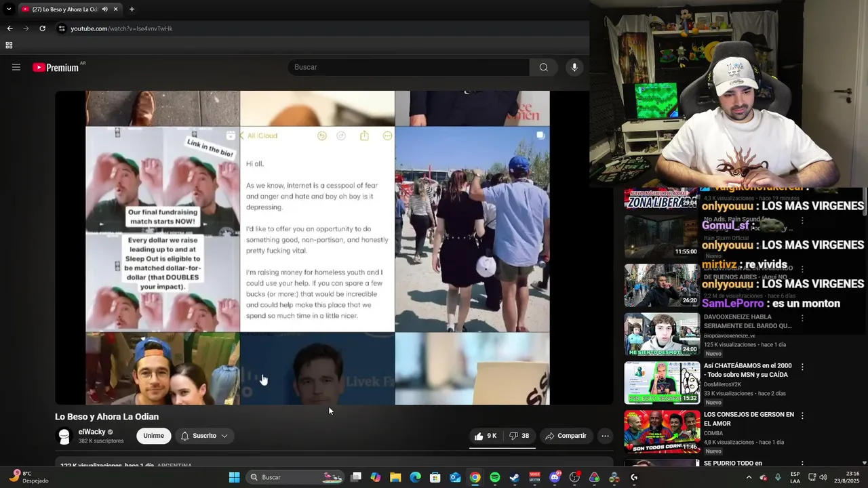This screenshot has height=488, width=868.
Task: Click the Unirme membership button
Action: pyautogui.click(x=153, y=436)
